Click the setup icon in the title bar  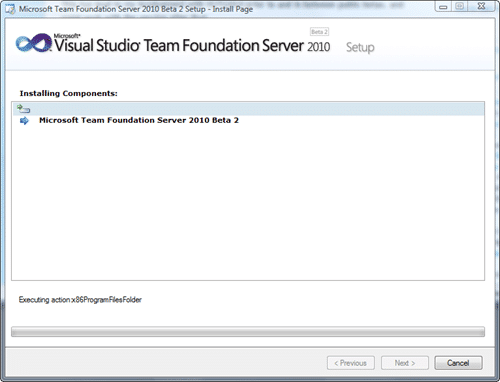coord(10,9)
